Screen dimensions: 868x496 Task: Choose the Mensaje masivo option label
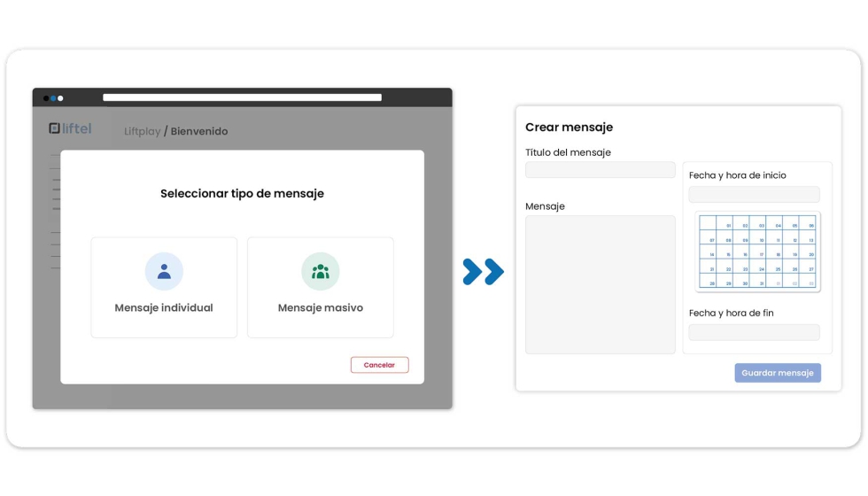click(321, 308)
